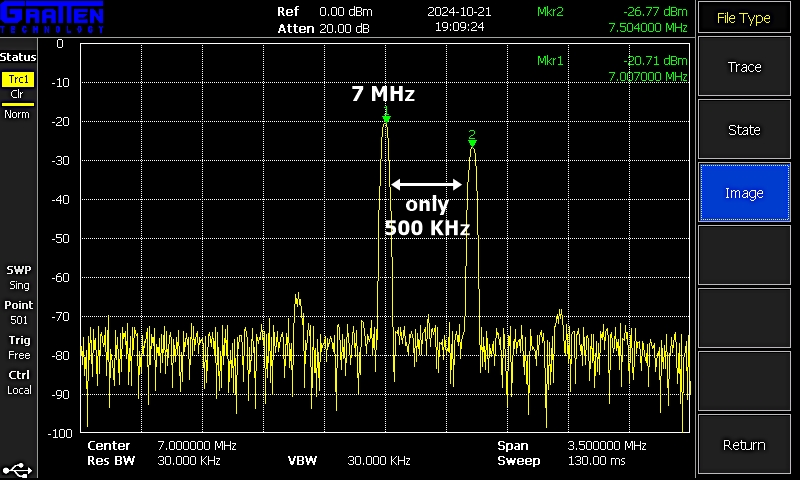Click the Clr trace mode label
Screen dimensions: 800x480
pos(17,94)
